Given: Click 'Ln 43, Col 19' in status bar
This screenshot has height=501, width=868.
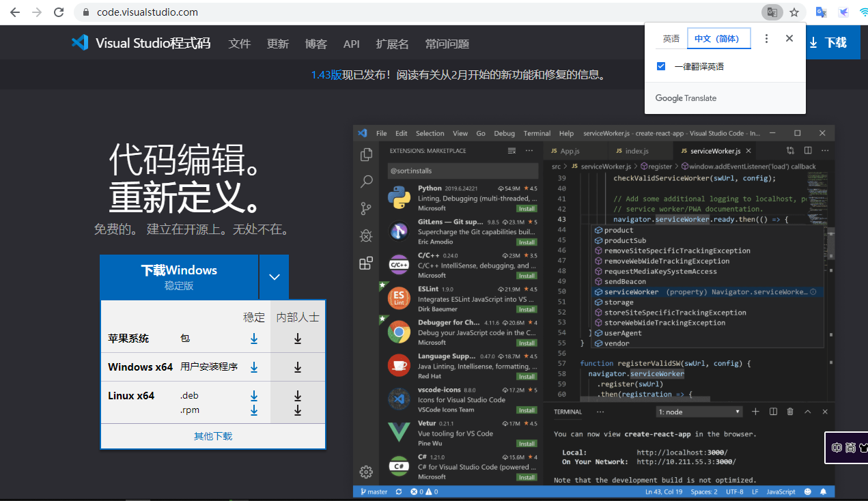Looking at the screenshot, I should 664,491.
